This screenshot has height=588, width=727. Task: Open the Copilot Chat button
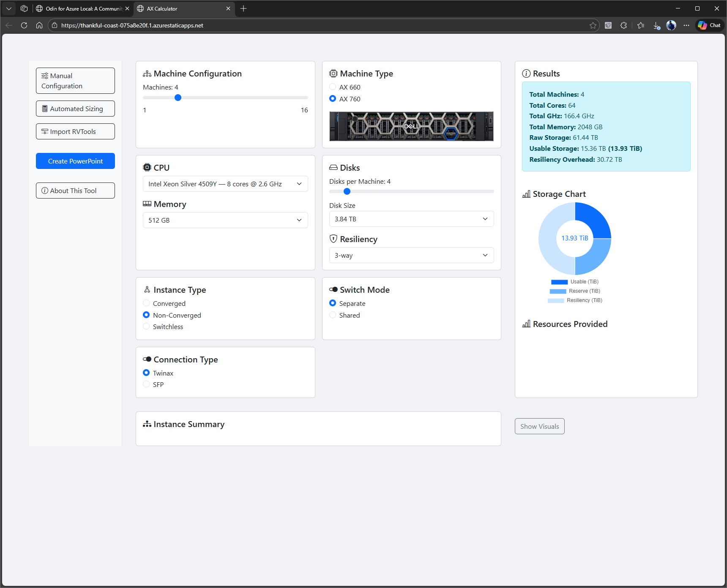[x=710, y=25]
